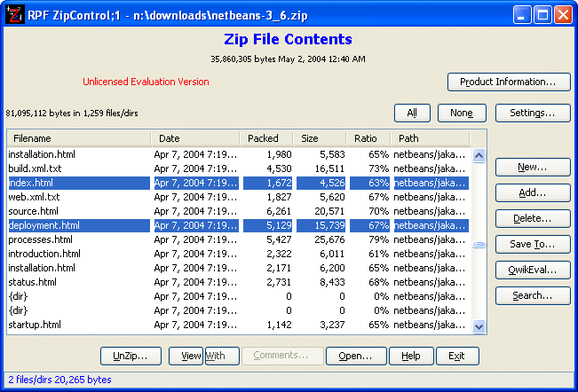
Task: Maximize the ZipControl window
Action: coord(542,15)
